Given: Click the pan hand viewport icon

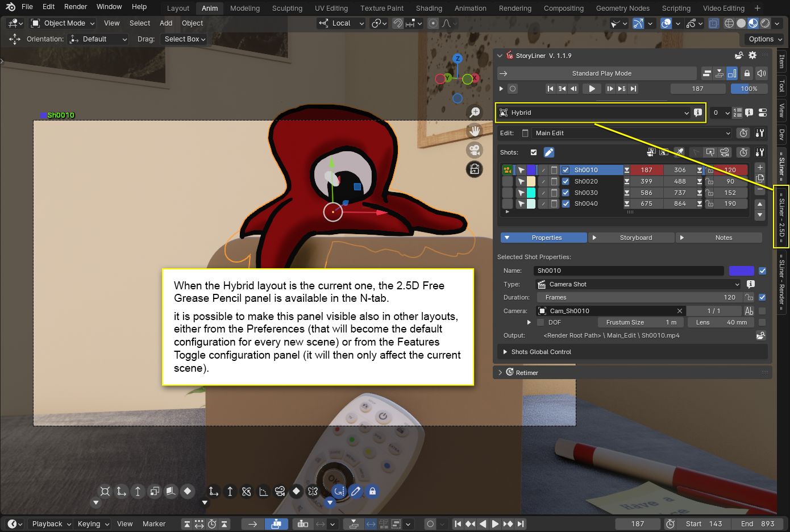Looking at the screenshot, I should pos(475,131).
